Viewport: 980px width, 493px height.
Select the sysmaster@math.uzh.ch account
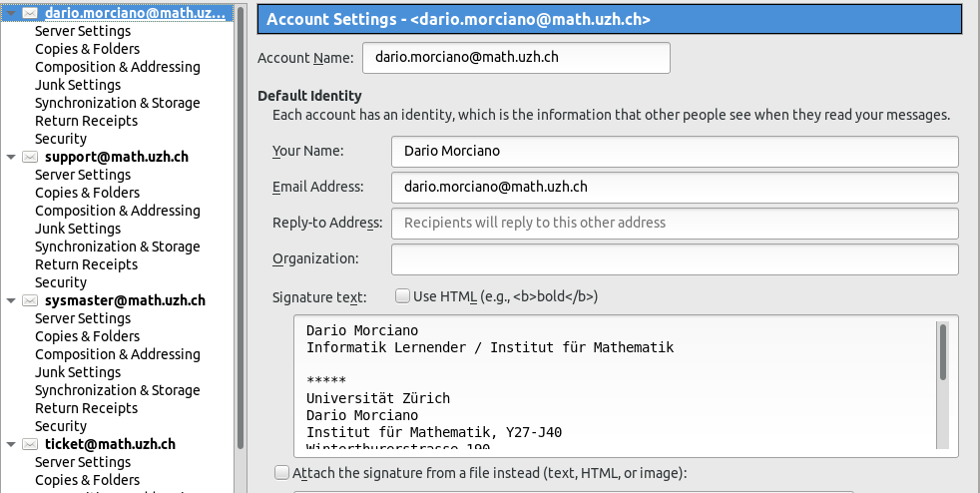[x=125, y=300]
